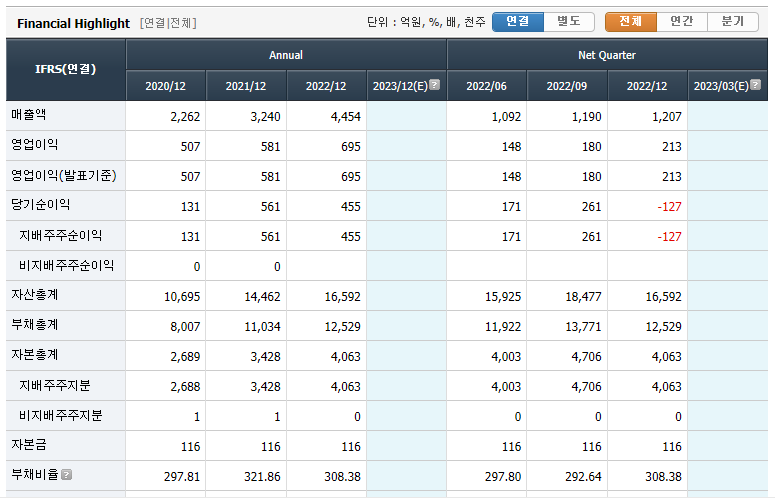775x498 pixels.
Task: Click the 지배주주지분 value 2,688
Action: (x=185, y=387)
